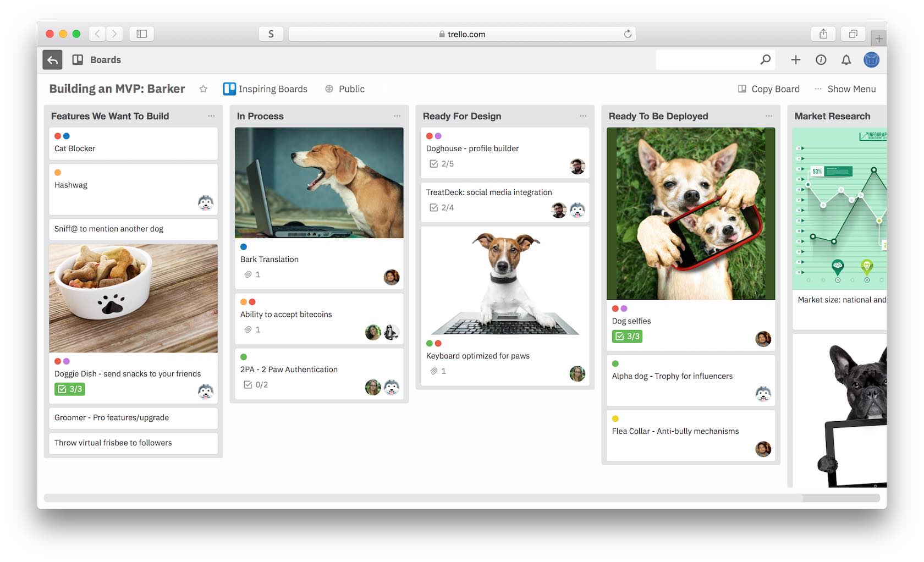Open notifications via the bell icon
924x562 pixels.
click(846, 60)
